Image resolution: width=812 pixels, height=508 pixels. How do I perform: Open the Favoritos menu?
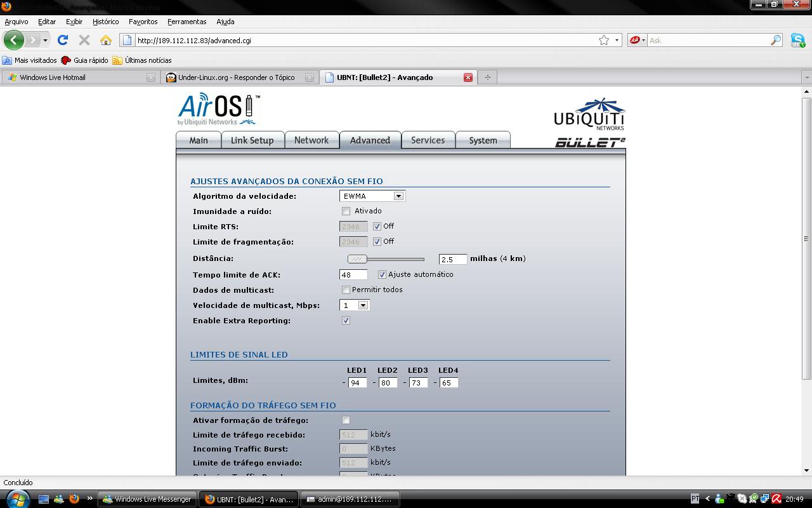[x=143, y=22]
